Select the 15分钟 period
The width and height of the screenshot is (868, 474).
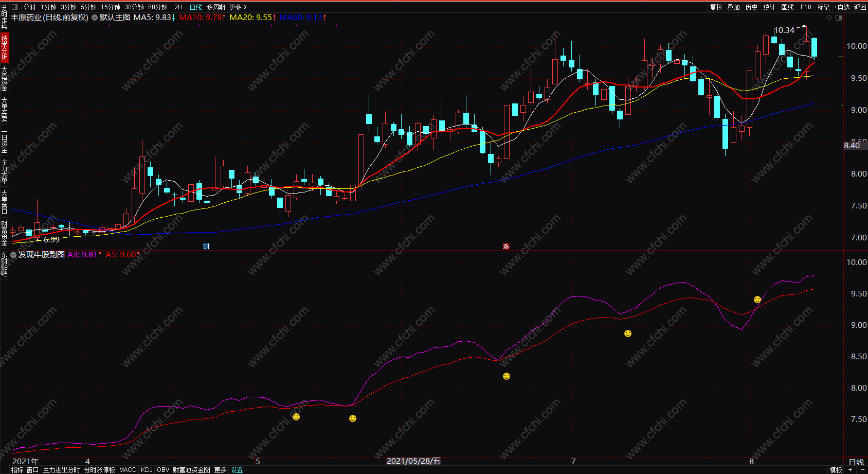111,7
